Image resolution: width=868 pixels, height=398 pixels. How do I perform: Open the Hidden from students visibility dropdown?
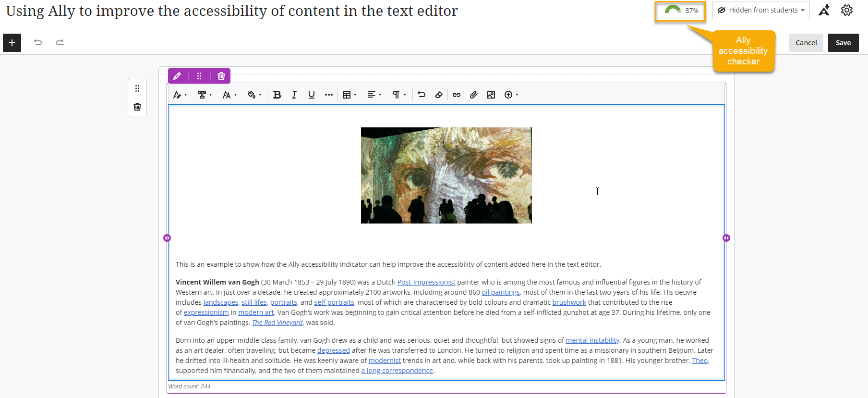click(x=761, y=10)
